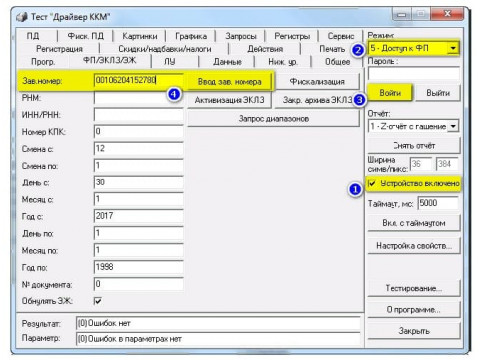The height and width of the screenshot is (360, 480).
Task: Select the ФП/ЭКЛЗ/ЭЖ tab
Action: pos(110,61)
